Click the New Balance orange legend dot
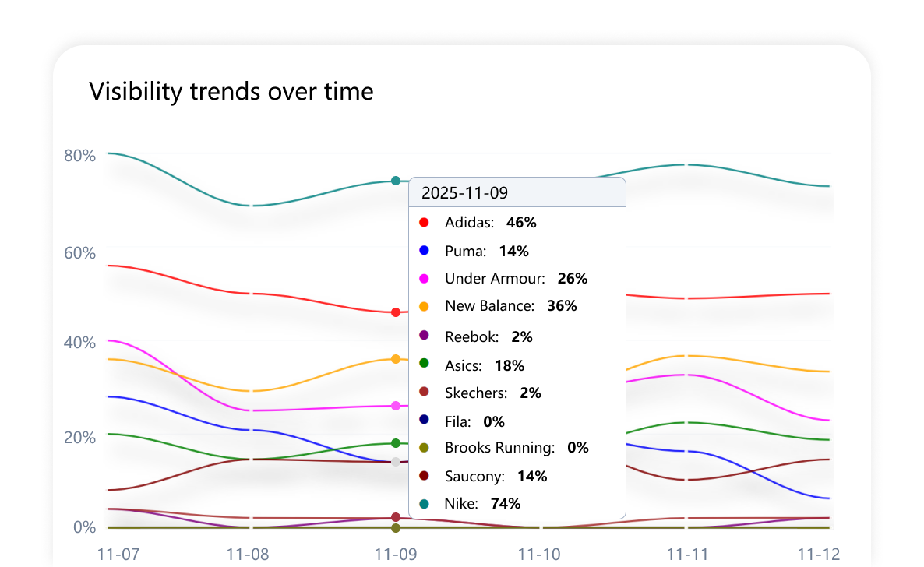Viewport: 924px width, 567px height. pos(425,307)
